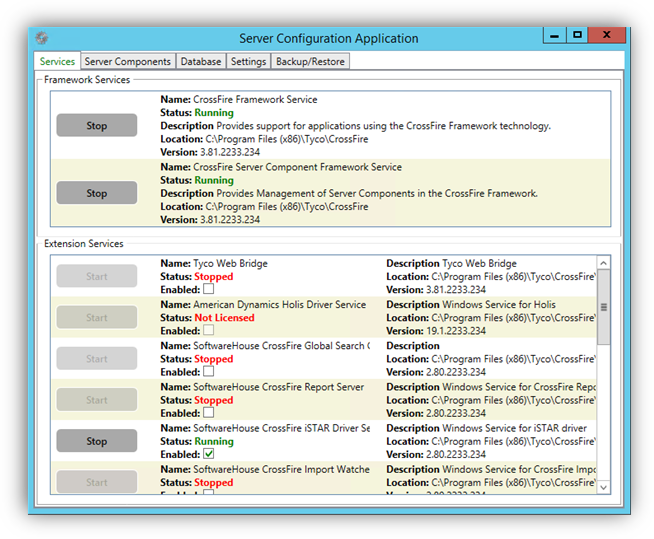Enable the CrossFire Report Server checkbox

coord(208,412)
